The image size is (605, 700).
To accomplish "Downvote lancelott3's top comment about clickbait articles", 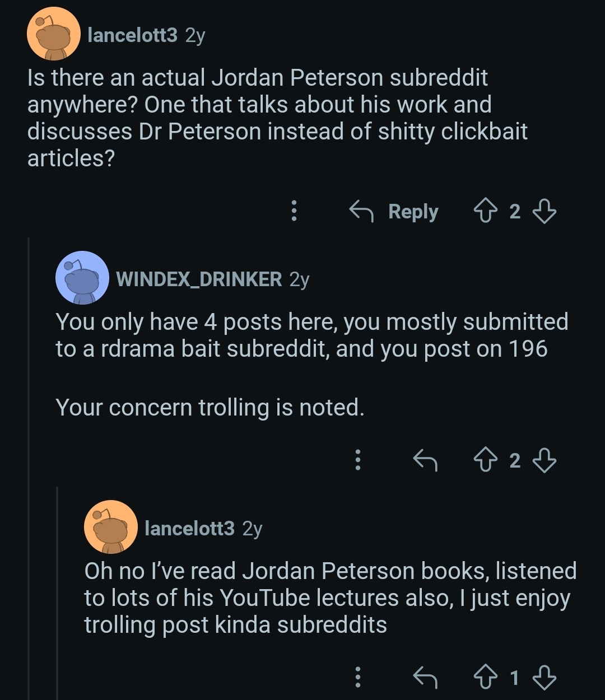I will (543, 212).
